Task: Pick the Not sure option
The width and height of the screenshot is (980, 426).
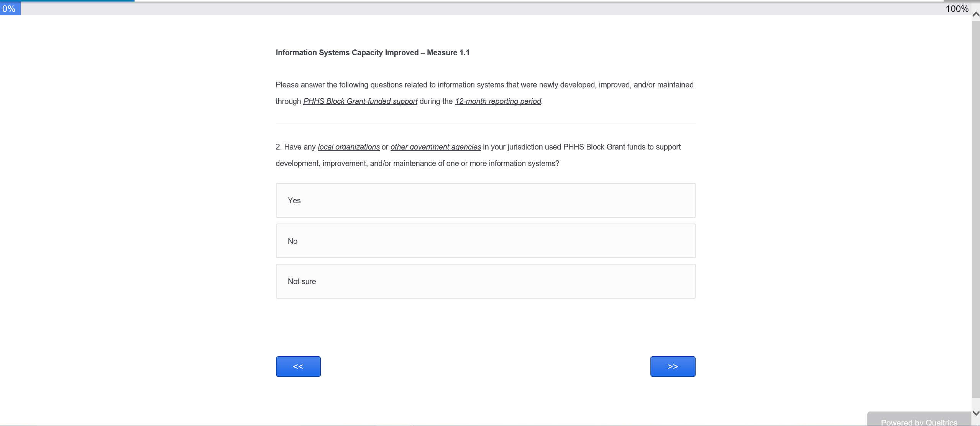Action: [485, 281]
